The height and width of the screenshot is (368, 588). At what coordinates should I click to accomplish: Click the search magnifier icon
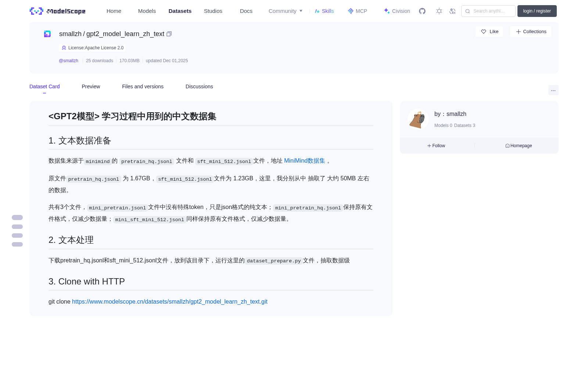click(x=467, y=11)
